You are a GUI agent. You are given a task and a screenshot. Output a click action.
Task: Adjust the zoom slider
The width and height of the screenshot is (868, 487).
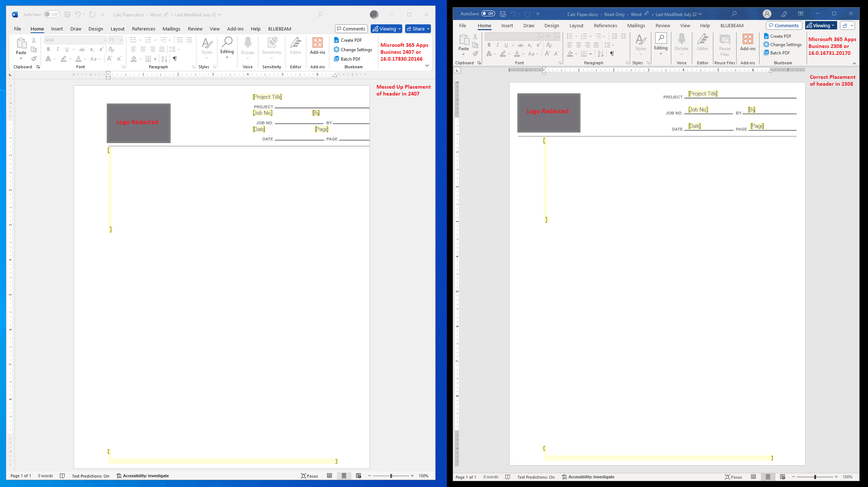pyautogui.click(x=391, y=476)
